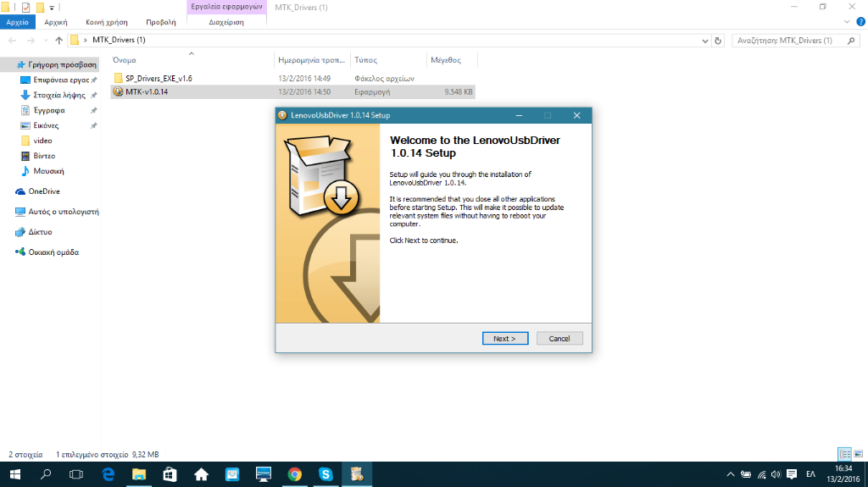
Task: Click the setup installer taskbar icon
Action: [357, 474]
